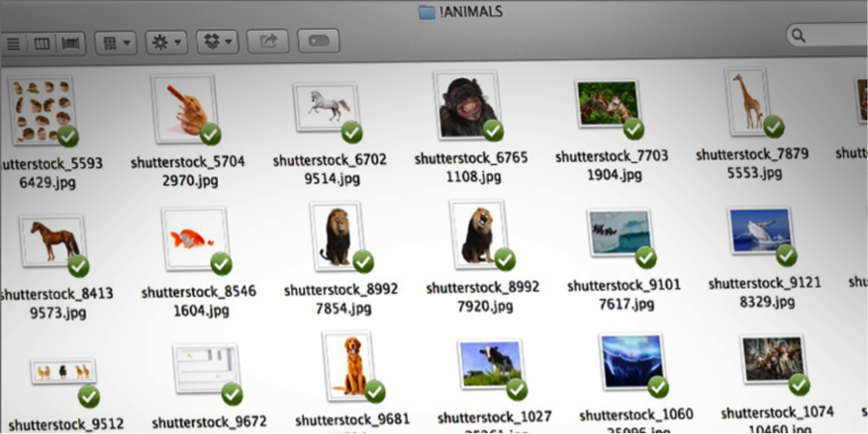Click the Share toolbar button
Image resolution: width=868 pixels, height=434 pixels.
(268, 41)
